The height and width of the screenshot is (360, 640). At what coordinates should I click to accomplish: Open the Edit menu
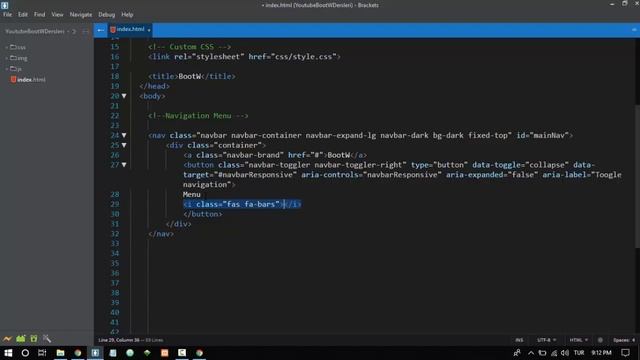(22, 15)
